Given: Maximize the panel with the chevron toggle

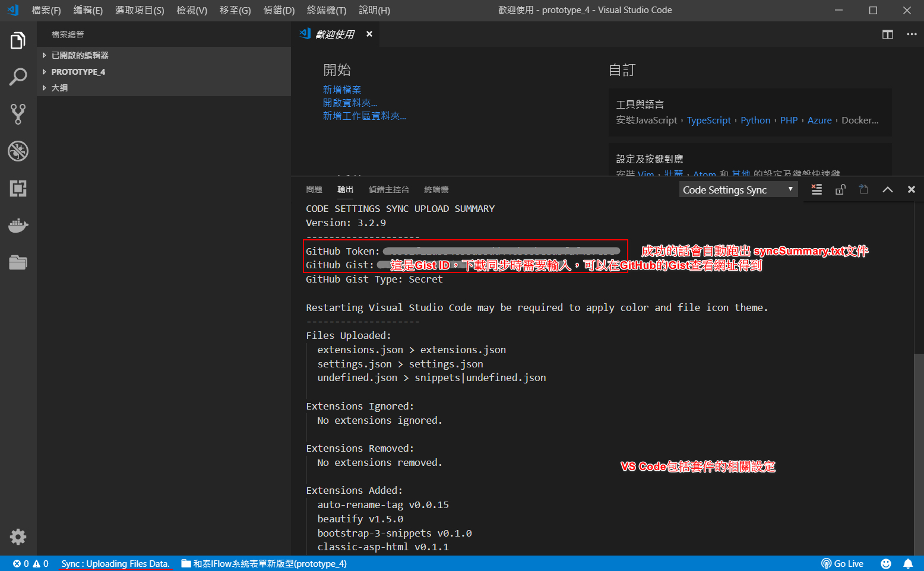Looking at the screenshot, I should pyautogui.click(x=888, y=189).
